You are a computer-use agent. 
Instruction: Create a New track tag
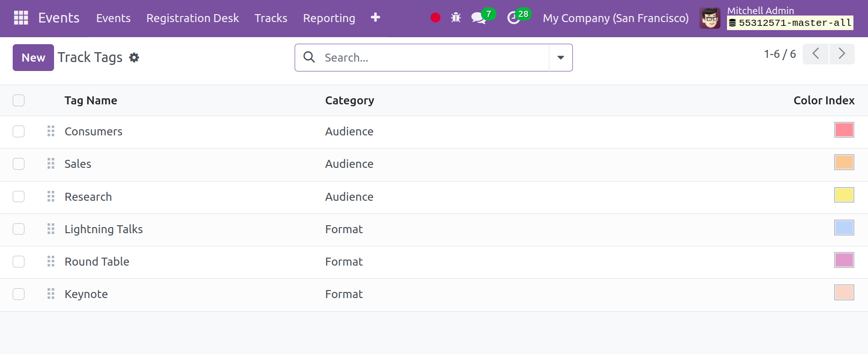point(33,57)
